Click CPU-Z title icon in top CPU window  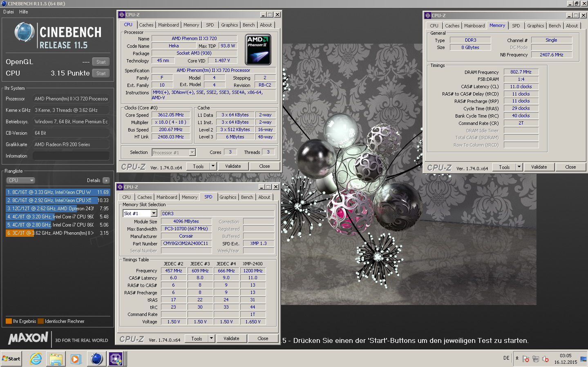point(121,15)
